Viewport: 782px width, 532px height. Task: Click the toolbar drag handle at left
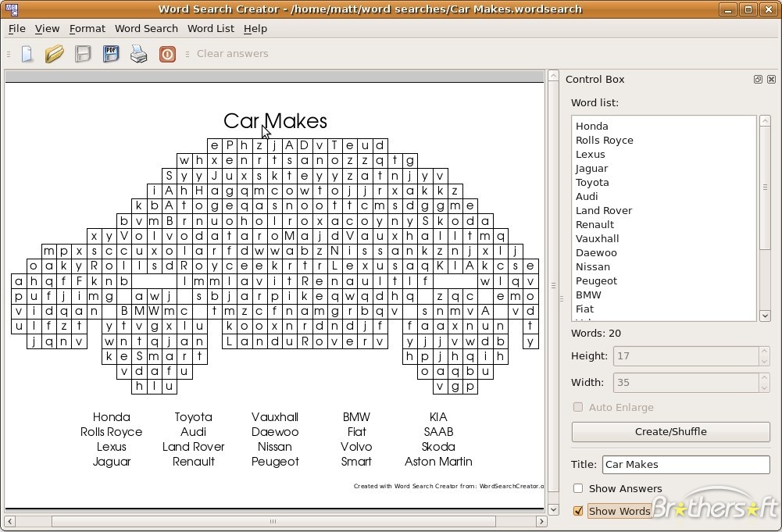pos(9,53)
